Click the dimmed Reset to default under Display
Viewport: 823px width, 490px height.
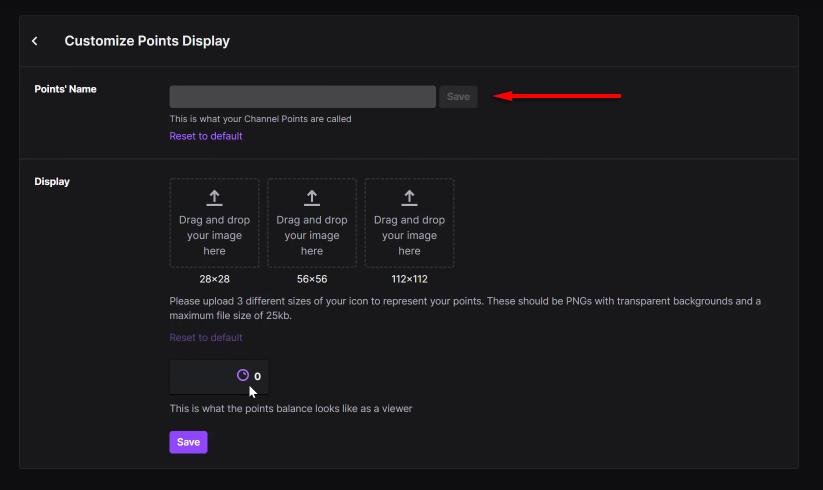(205, 337)
